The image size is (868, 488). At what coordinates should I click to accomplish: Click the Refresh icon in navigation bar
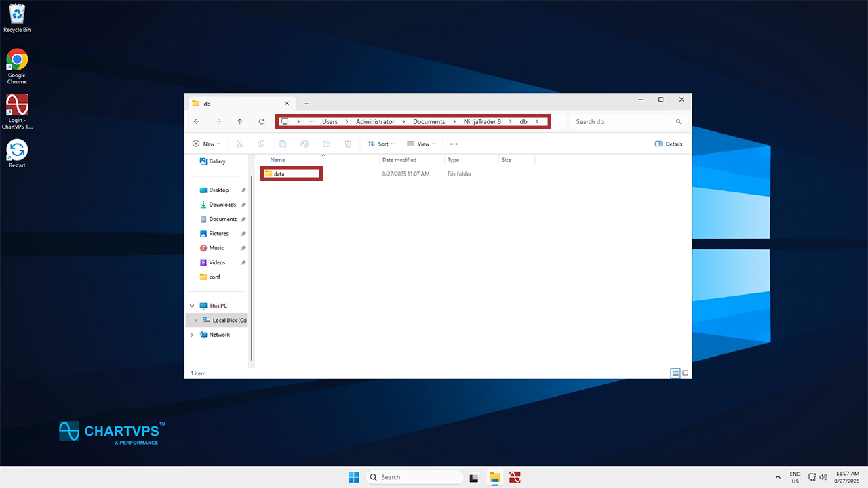pyautogui.click(x=262, y=122)
